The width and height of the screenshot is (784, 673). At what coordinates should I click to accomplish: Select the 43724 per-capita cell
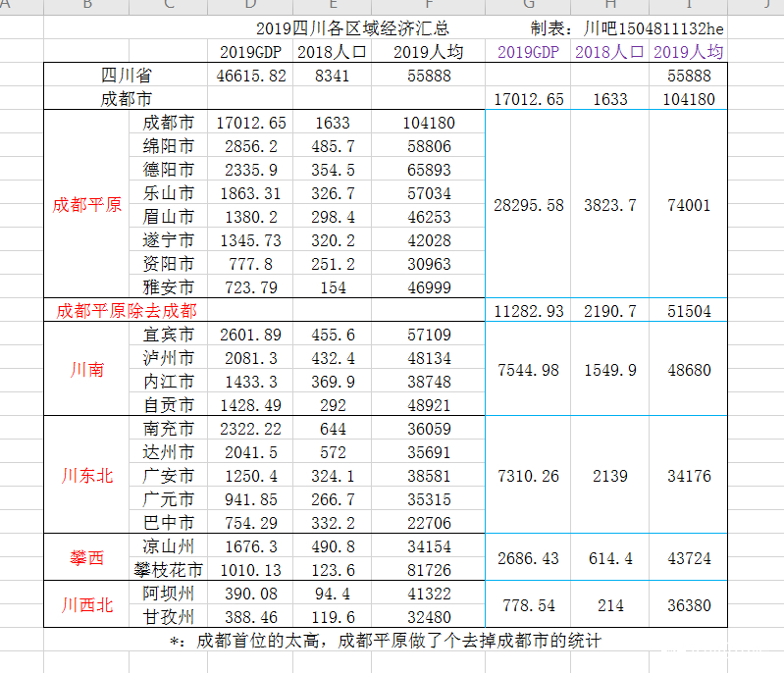click(689, 558)
